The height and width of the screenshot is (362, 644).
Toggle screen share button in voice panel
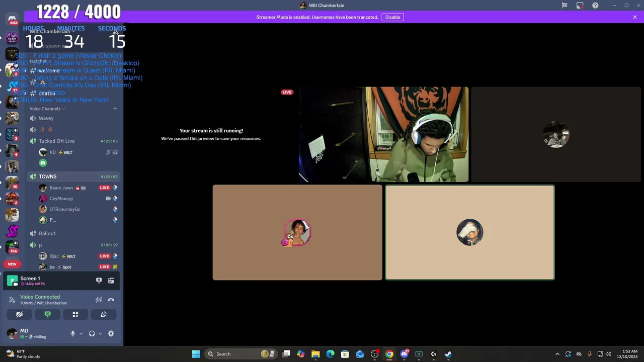tap(47, 314)
